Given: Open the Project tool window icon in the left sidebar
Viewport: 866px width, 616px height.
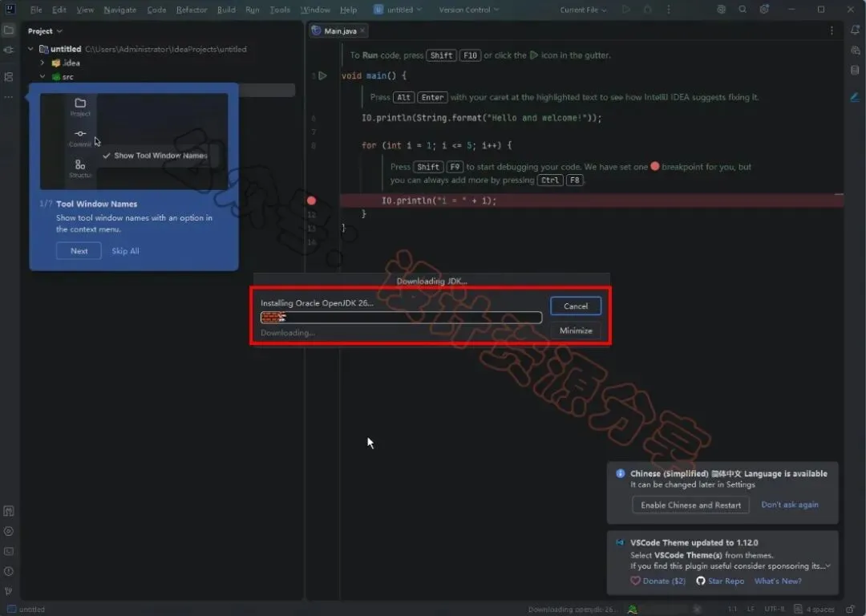Looking at the screenshot, I should click(x=9, y=30).
